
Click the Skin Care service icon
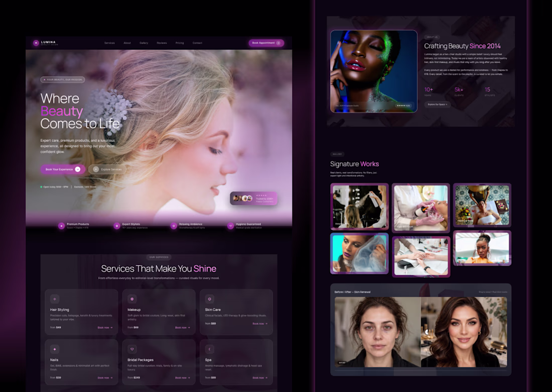[209, 299]
